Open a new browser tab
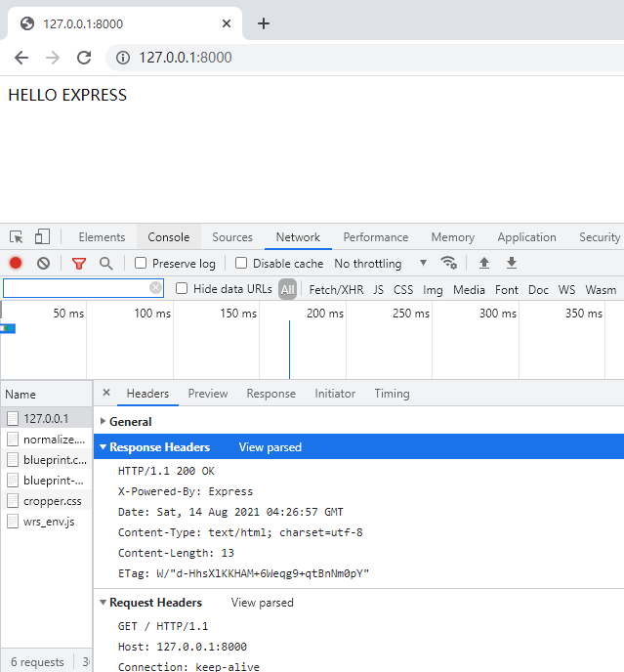The image size is (624, 672). [264, 23]
